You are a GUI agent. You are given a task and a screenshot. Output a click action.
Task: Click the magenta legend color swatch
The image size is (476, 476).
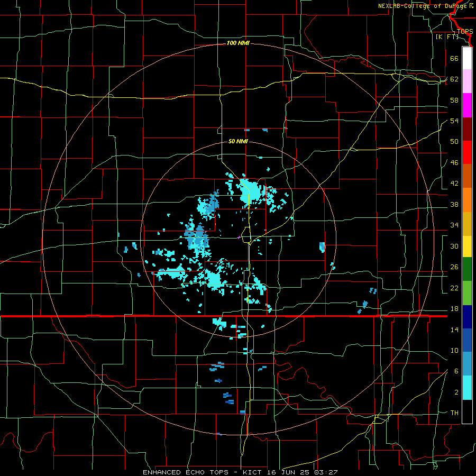[467, 105]
